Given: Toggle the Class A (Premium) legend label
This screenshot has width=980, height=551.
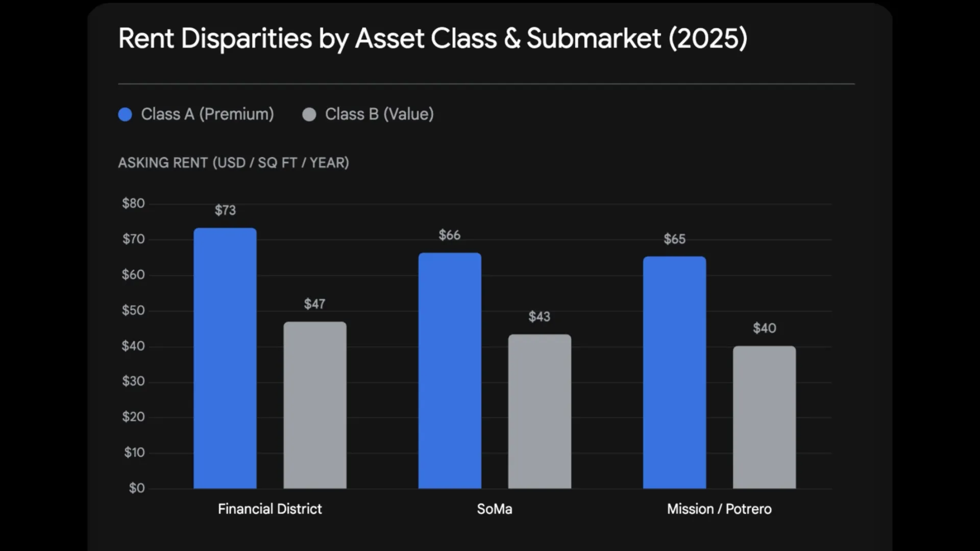Looking at the screenshot, I should tap(207, 114).
